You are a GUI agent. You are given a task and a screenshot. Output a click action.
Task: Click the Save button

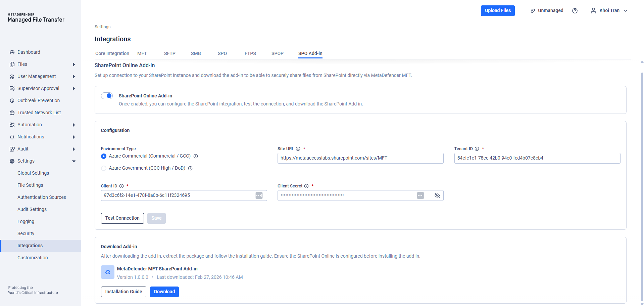coord(156,218)
